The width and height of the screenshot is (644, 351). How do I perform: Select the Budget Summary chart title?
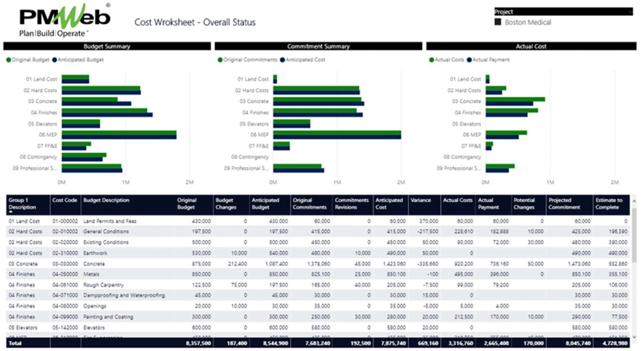pos(107,46)
